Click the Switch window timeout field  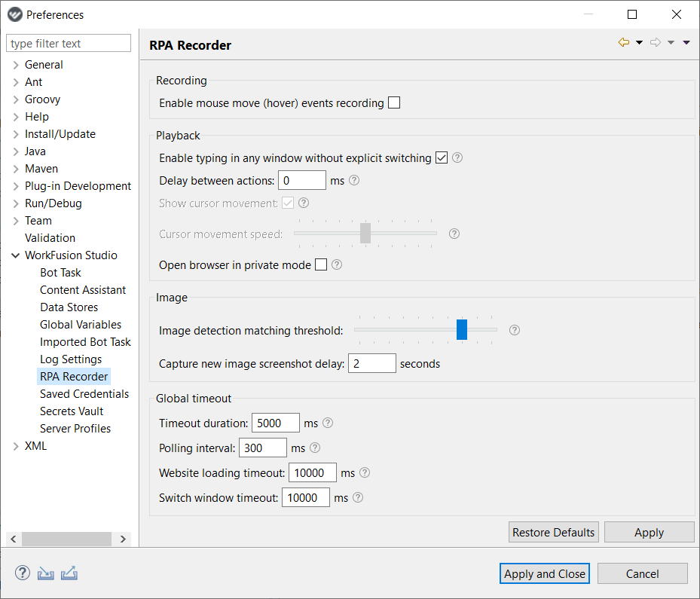pos(306,497)
